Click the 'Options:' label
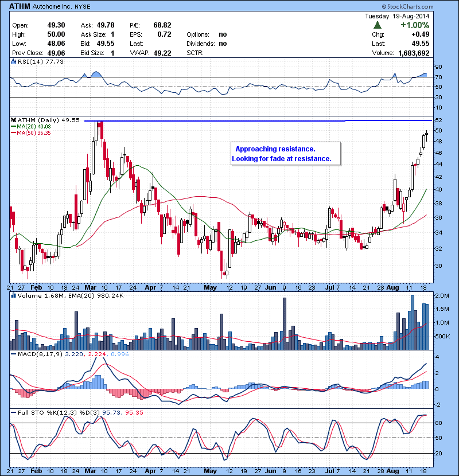The height and width of the screenshot is (476, 459). click(198, 34)
